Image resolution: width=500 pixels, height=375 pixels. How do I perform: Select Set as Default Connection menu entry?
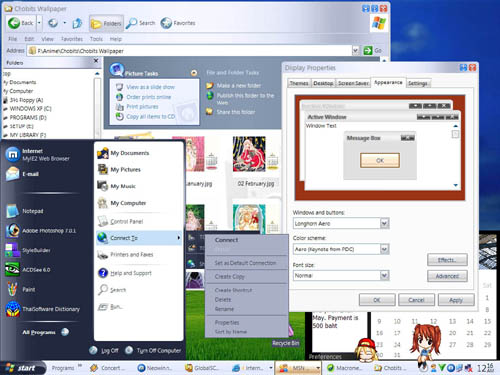[x=245, y=263]
